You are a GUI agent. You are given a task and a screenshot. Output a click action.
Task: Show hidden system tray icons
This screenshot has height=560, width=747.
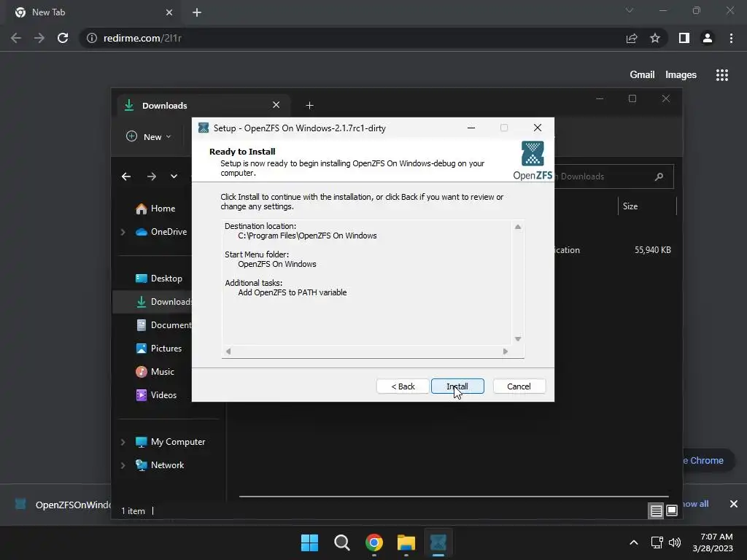[x=634, y=542]
